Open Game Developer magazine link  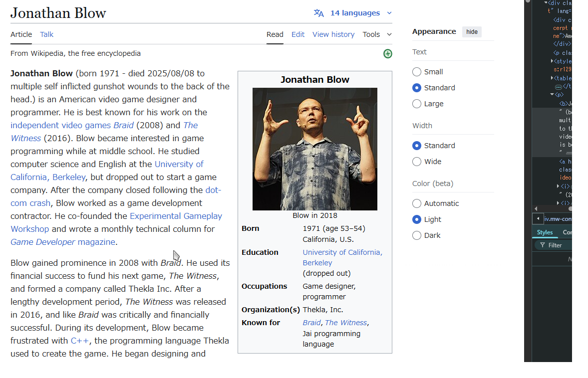[x=62, y=242]
